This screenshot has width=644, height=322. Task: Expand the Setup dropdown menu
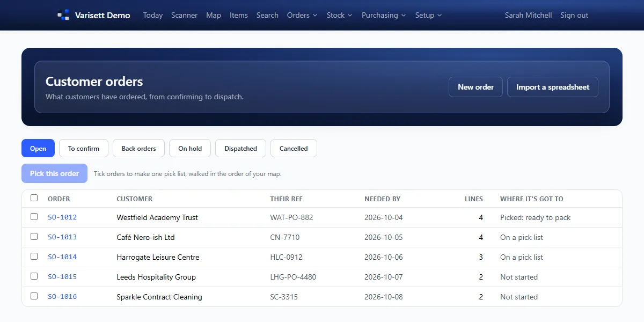point(428,15)
